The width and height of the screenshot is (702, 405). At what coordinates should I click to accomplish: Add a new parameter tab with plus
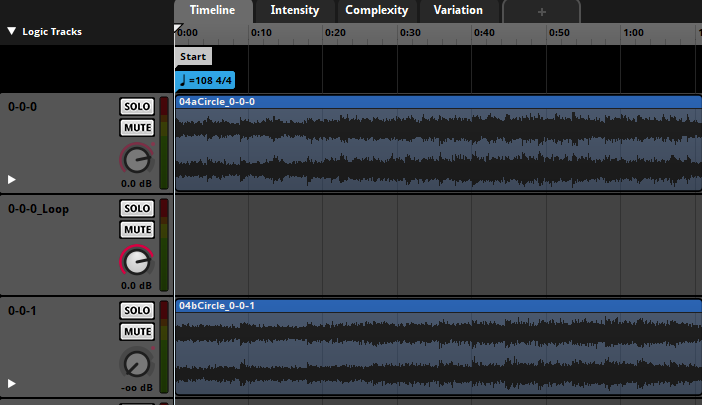[x=542, y=12]
